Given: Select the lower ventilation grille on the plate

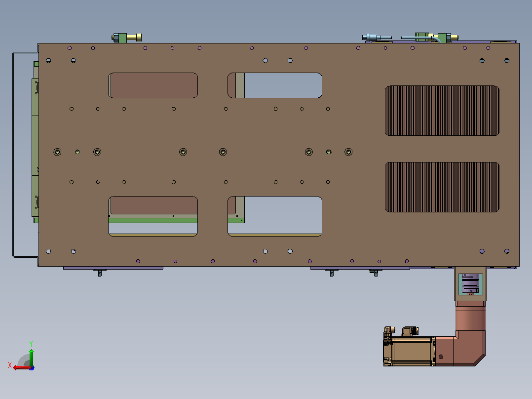Looking at the screenshot, I should click(x=442, y=187).
